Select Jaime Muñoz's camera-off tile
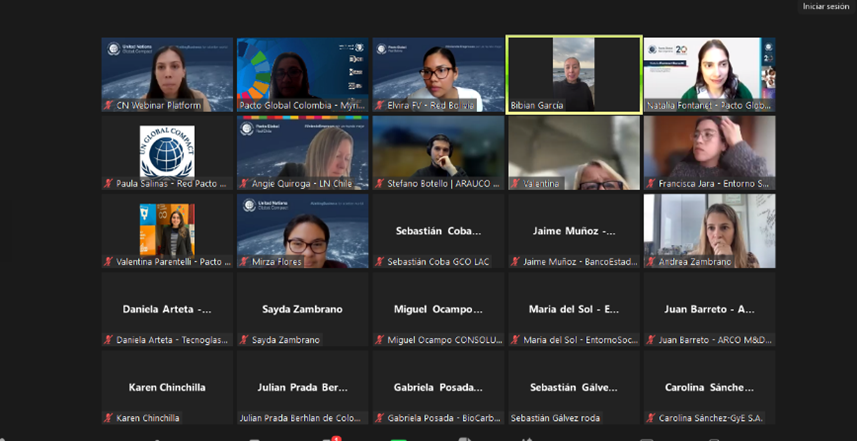The image size is (857, 441). click(x=573, y=230)
